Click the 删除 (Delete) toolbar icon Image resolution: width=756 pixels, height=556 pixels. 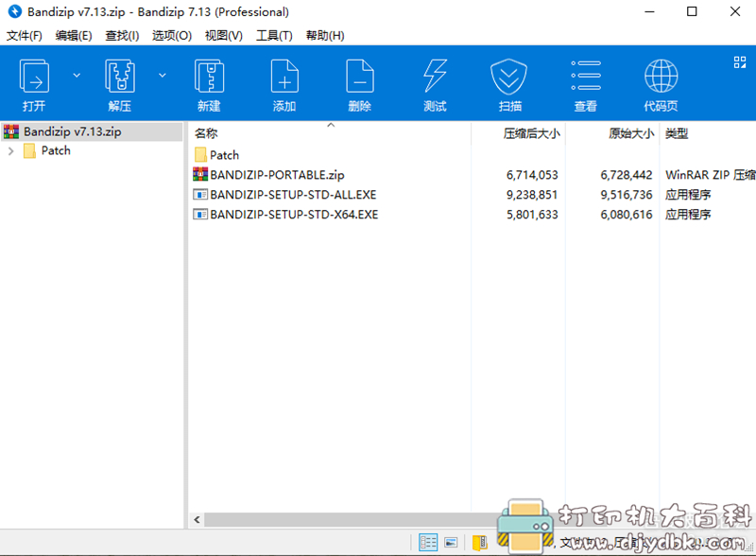coord(360,77)
